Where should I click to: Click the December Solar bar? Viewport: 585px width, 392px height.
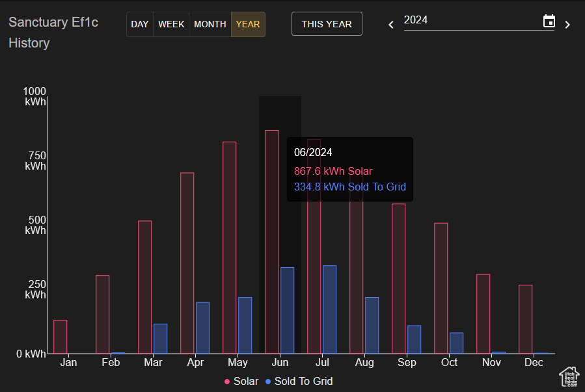point(526,319)
